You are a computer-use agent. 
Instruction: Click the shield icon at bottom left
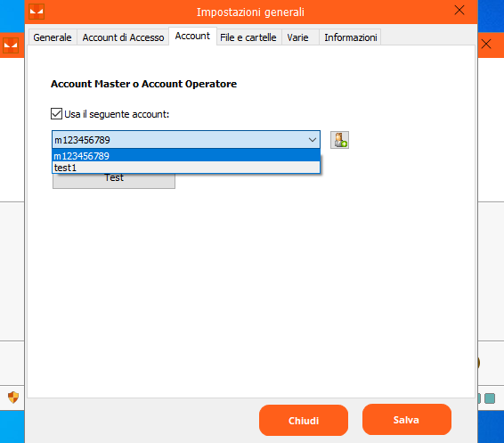coord(13,398)
